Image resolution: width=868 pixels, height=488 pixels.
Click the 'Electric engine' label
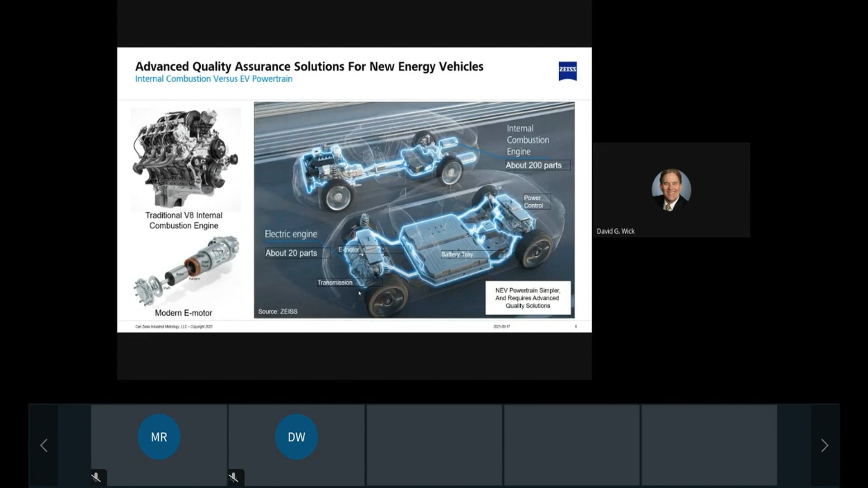click(291, 234)
